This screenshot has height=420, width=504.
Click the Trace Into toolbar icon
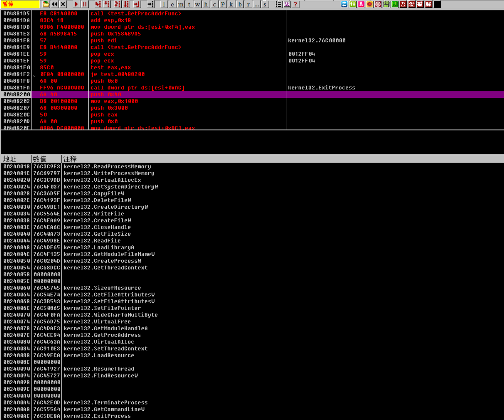click(117, 4)
